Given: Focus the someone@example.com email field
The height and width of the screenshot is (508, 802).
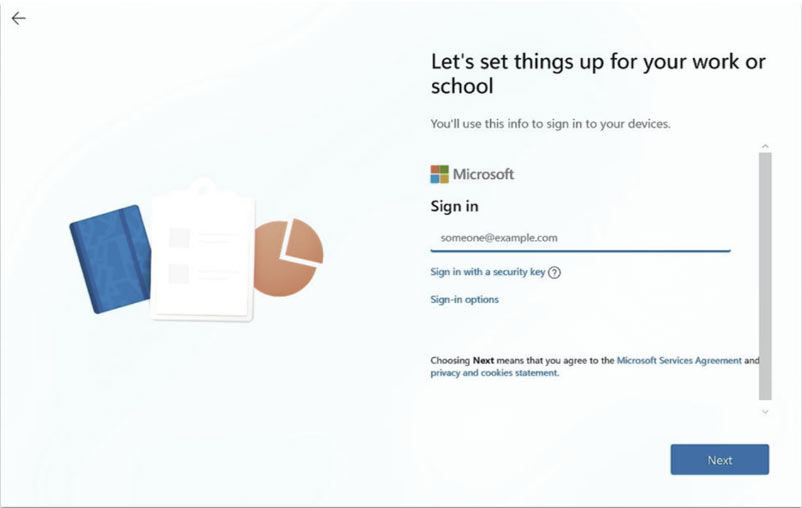Looking at the screenshot, I should click(x=580, y=238).
